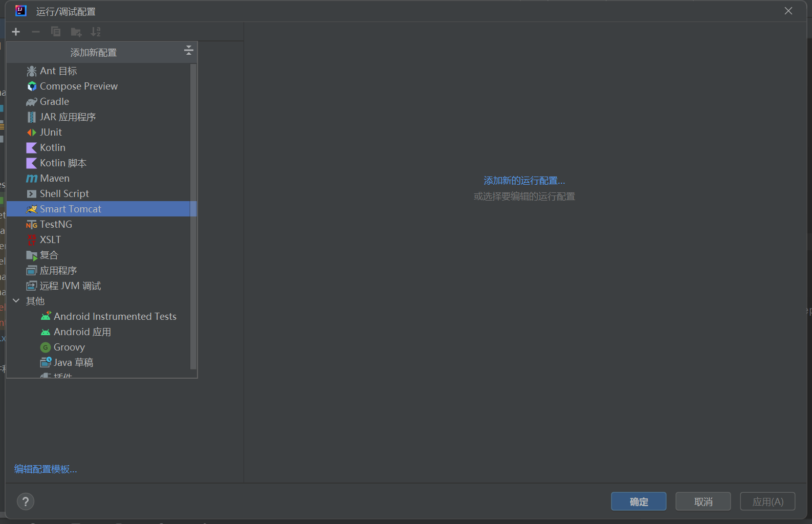Select Android Instrumented Tests entry text

(x=115, y=317)
